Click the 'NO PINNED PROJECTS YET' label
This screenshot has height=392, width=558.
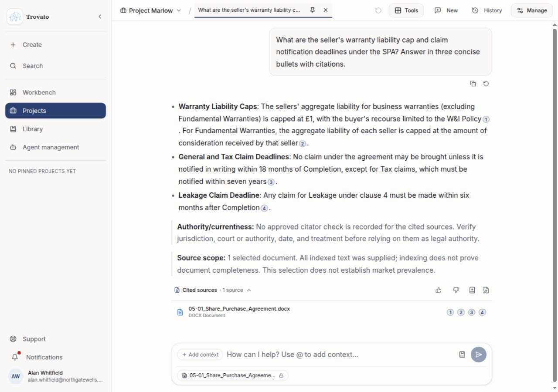(x=42, y=171)
